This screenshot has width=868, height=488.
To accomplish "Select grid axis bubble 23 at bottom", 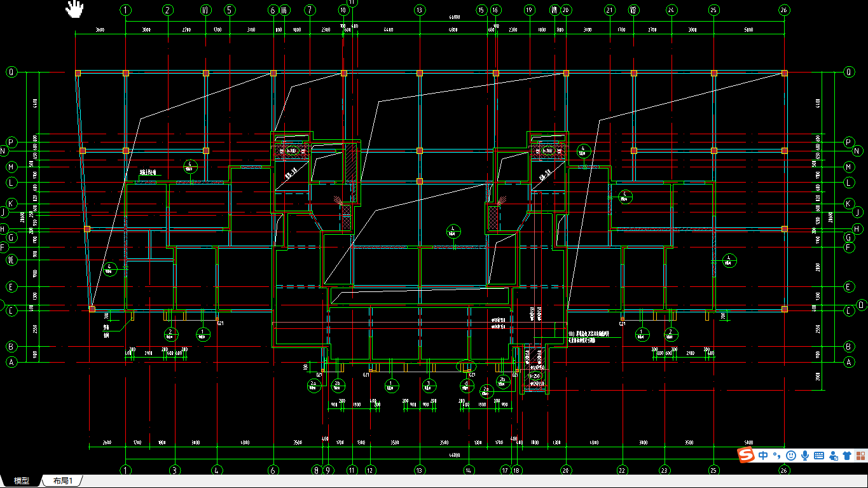I will [665, 470].
